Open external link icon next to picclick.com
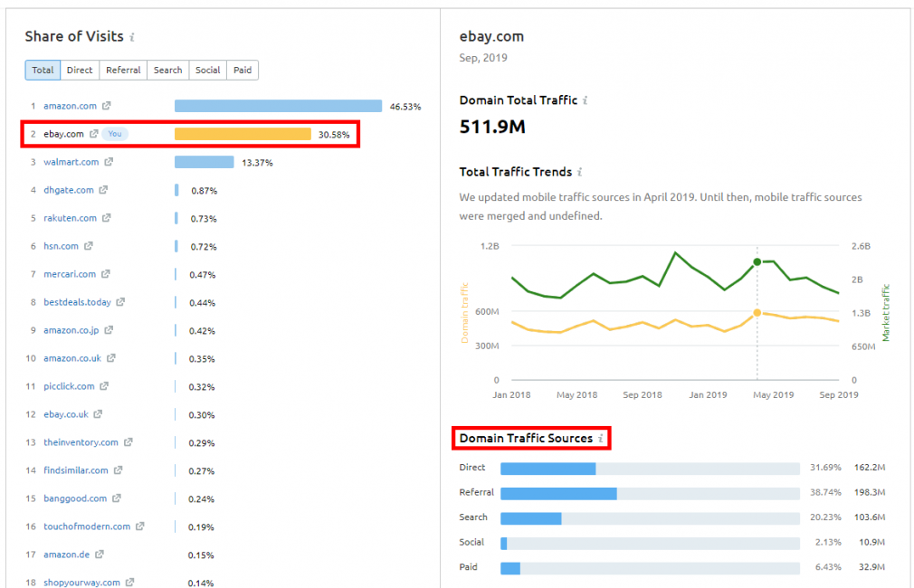 pos(104,385)
